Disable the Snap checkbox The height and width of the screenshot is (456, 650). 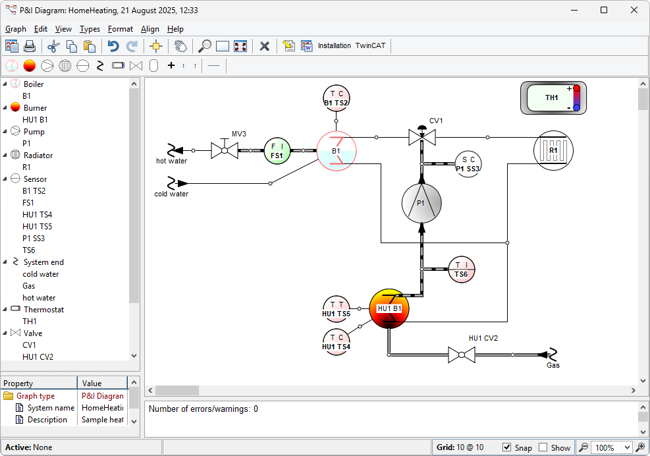coord(507,448)
